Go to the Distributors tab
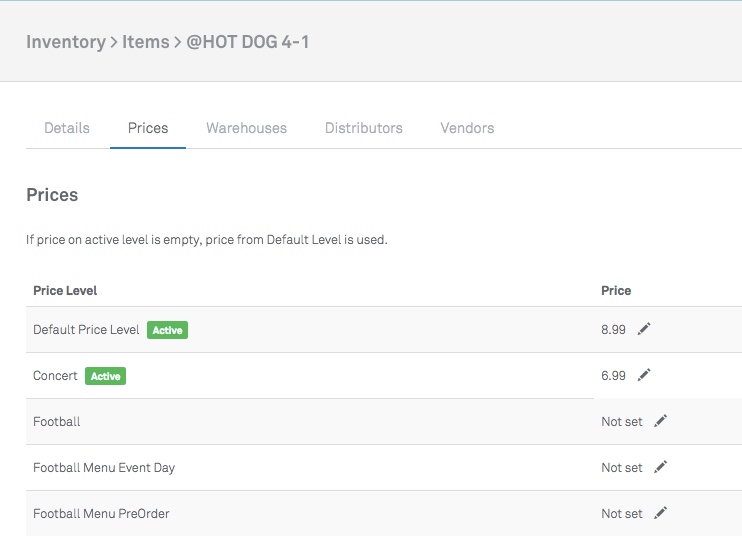This screenshot has height=558, width=742. (x=363, y=128)
